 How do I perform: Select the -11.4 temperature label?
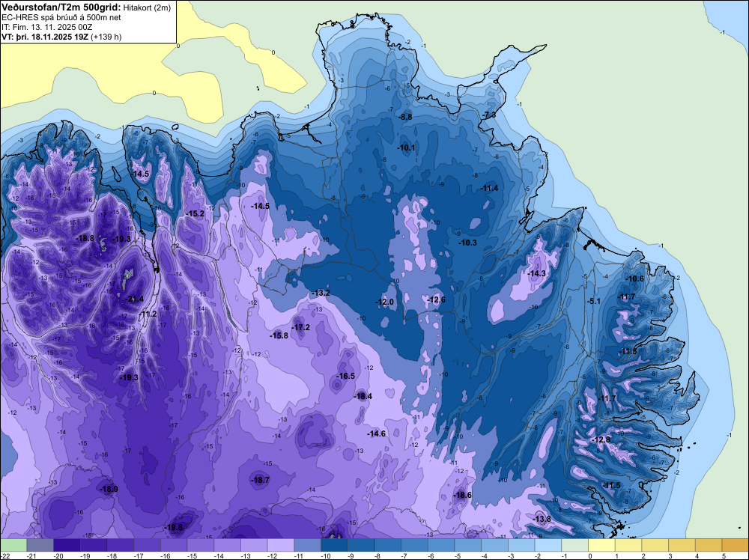[x=489, y=189]
